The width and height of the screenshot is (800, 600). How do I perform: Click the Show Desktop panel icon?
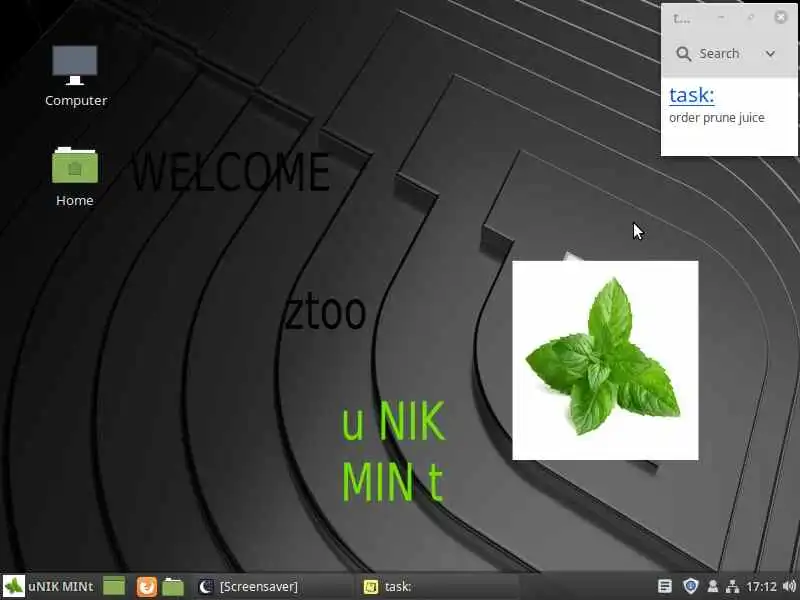(x=114, y=586)
